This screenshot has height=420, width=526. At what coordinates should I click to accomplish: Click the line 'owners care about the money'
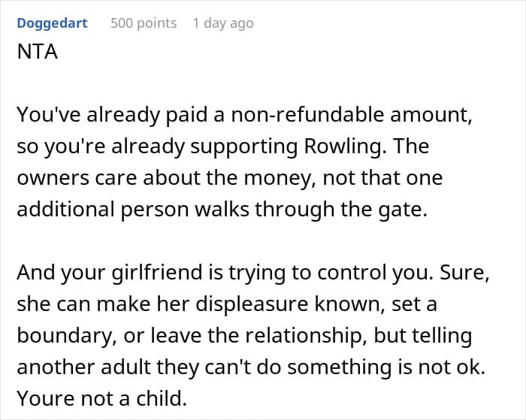point(230,178)
